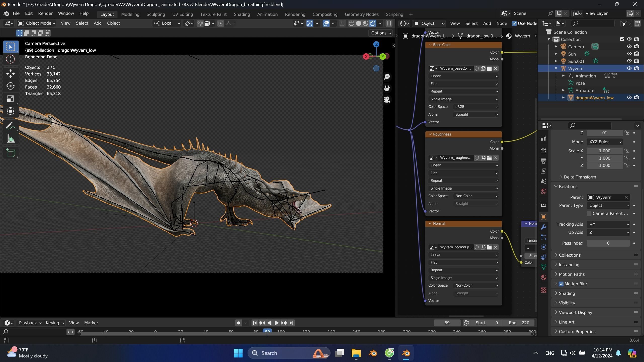Image resolution: width=644 pixels, height=362 pixels.
Task: Open the File menu
Action: coord(16,13)
